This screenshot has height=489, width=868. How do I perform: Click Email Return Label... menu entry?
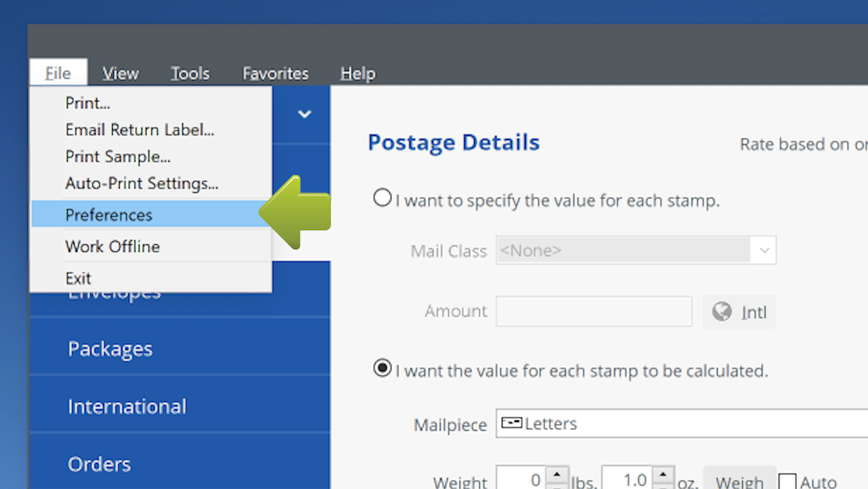coord(139,129)
